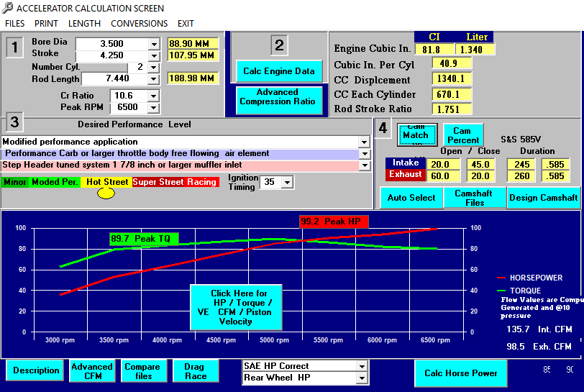Image resolution: width=584 pixels, height=392 pixels.
Task: Expand the SAE HP Correct dropdown
Action: (362, 366)
